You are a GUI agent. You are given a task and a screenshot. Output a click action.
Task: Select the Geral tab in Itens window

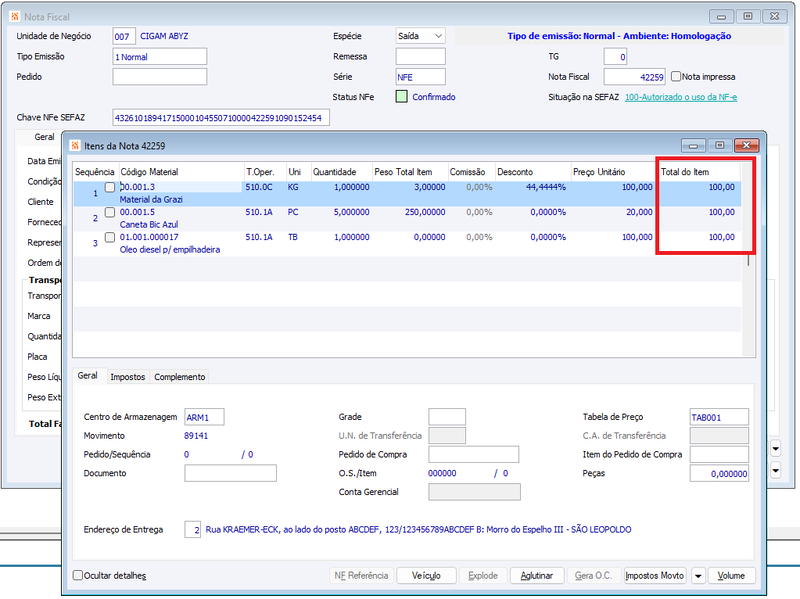[x=88, y=376]
